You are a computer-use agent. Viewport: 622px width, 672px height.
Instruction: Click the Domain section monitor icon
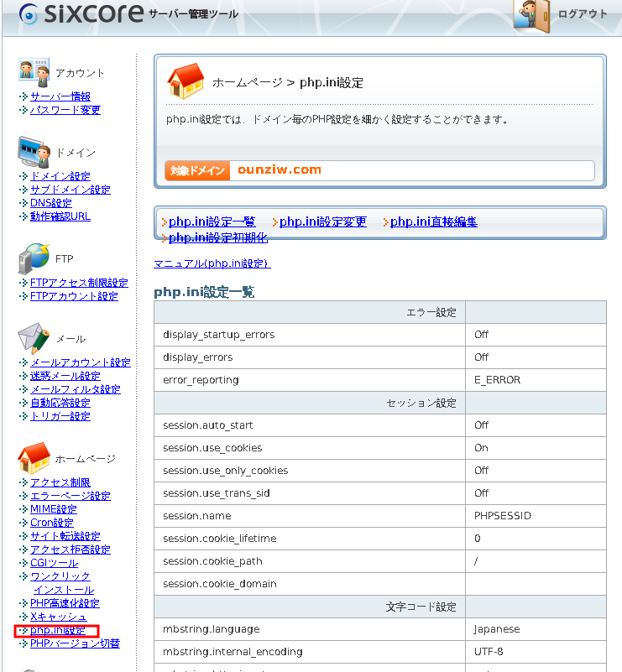pos(34,153)
